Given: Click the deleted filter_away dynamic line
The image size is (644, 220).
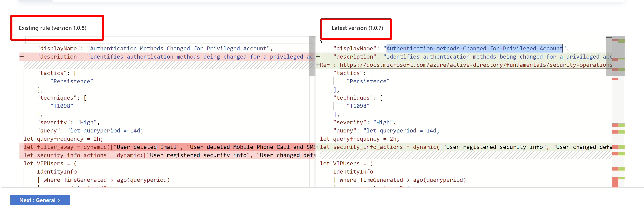Looking at the screenshot, I should pos(125,147).
